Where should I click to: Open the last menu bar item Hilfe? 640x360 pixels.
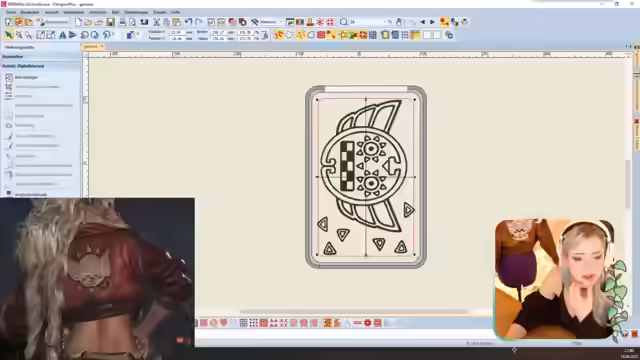click(x=176, y=12)
